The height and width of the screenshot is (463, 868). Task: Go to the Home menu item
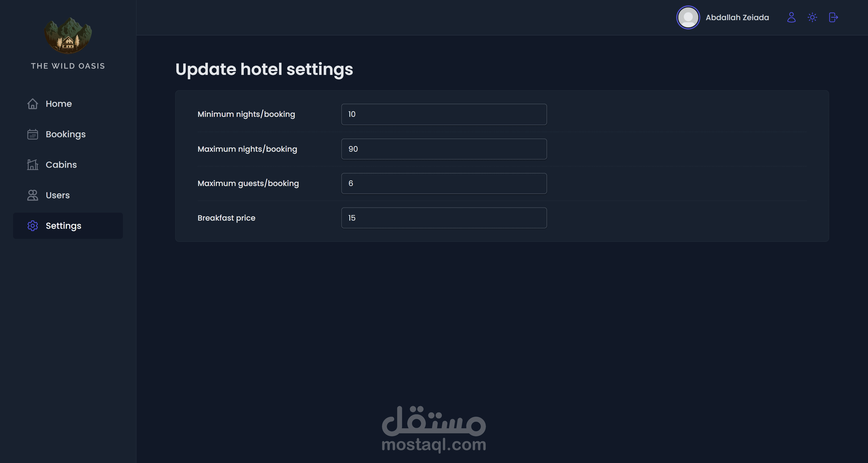pos(59,104)
